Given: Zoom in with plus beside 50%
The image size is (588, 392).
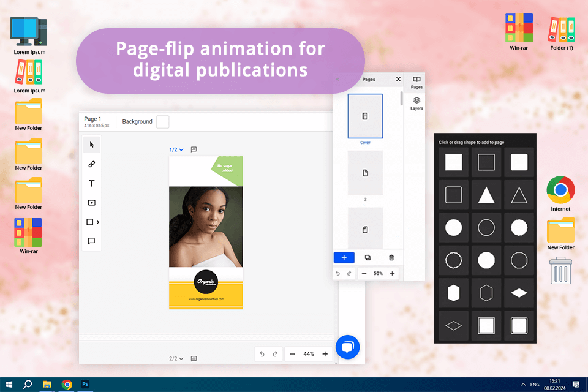Looking at the screenshot, I should (x=392, y=273).
